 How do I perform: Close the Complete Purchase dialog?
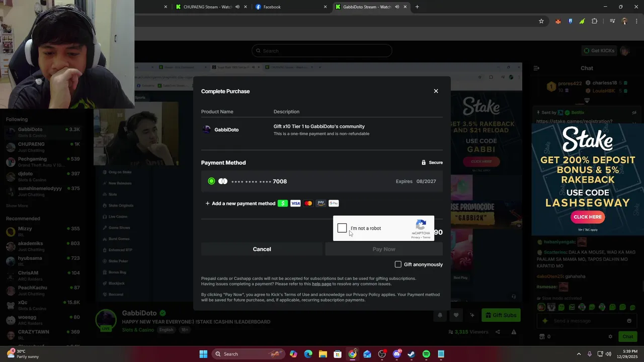pyautogui.click(x=436, y=91)
